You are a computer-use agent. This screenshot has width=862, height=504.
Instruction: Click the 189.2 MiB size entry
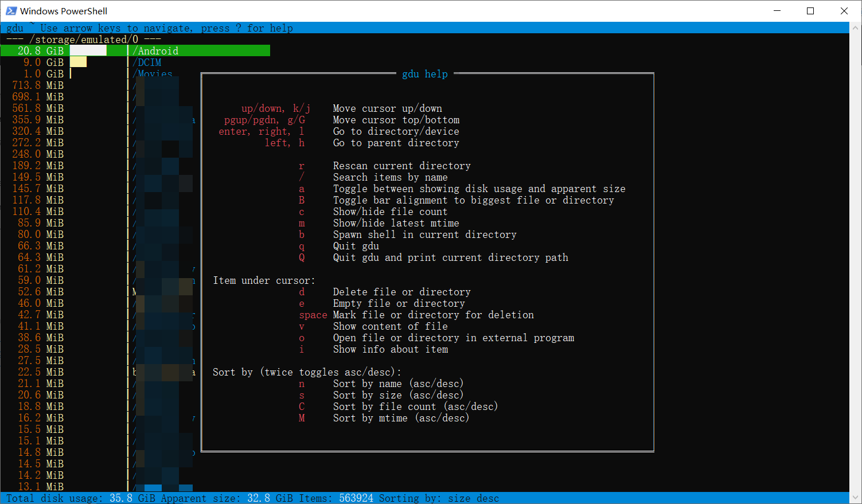(x=38, y=166)
